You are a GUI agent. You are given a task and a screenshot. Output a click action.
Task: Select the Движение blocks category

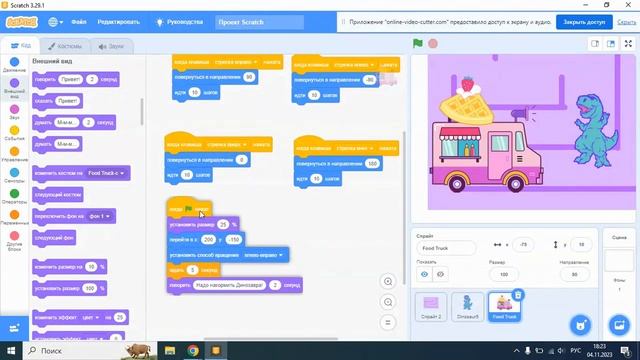click(14, 64)
